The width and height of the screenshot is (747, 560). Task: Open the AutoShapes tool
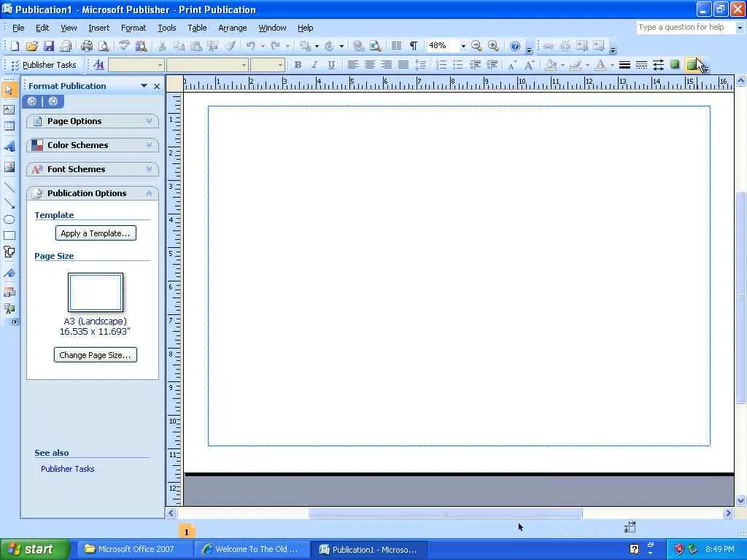tap(9, 252)
